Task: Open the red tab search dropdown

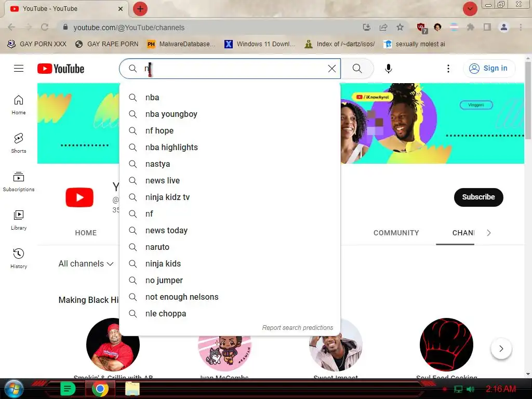Action: tap(470, 9)
